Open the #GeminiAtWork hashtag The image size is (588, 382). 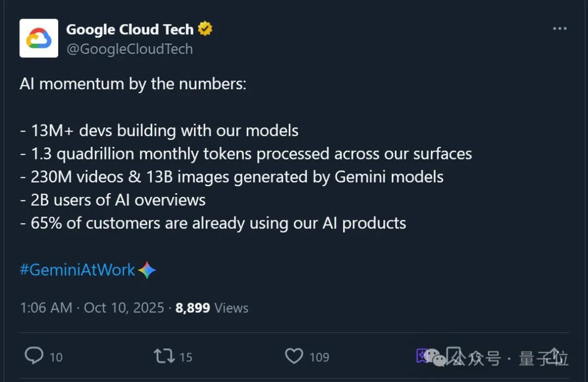77,270
